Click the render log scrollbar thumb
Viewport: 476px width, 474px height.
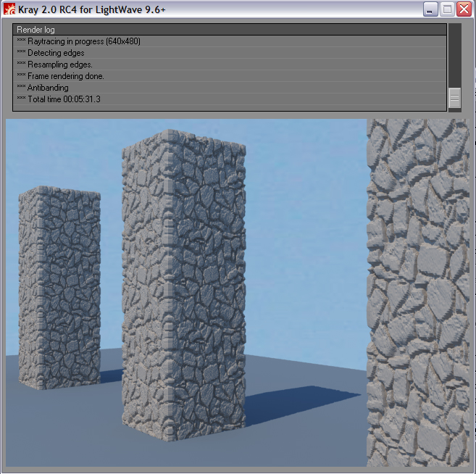tap(454, 98)
